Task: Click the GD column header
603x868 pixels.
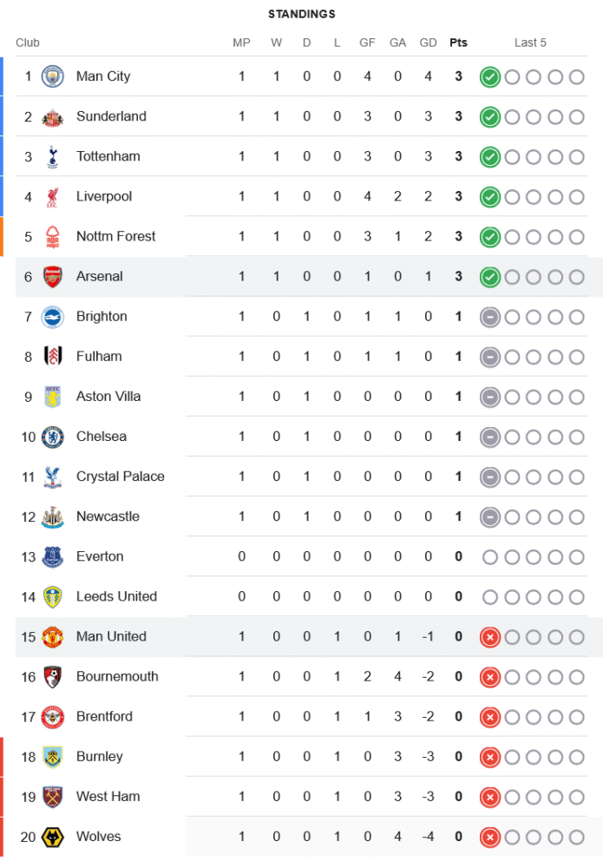Action: [x=428, y=43]
